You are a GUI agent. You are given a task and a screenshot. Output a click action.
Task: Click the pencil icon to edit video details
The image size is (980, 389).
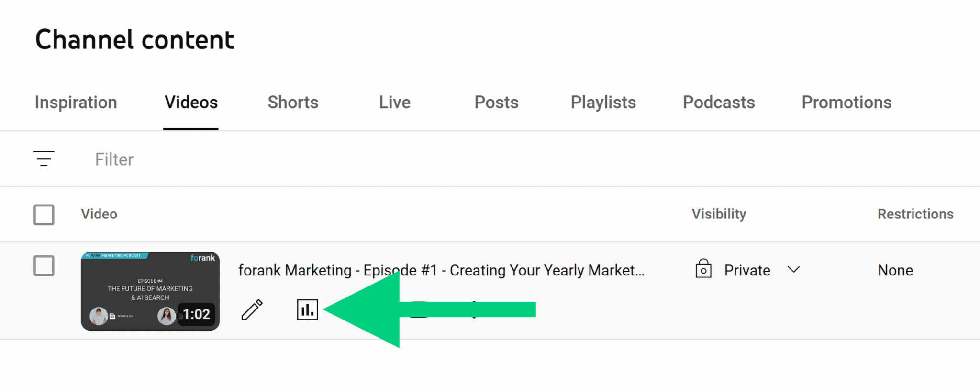pos(252,309)
